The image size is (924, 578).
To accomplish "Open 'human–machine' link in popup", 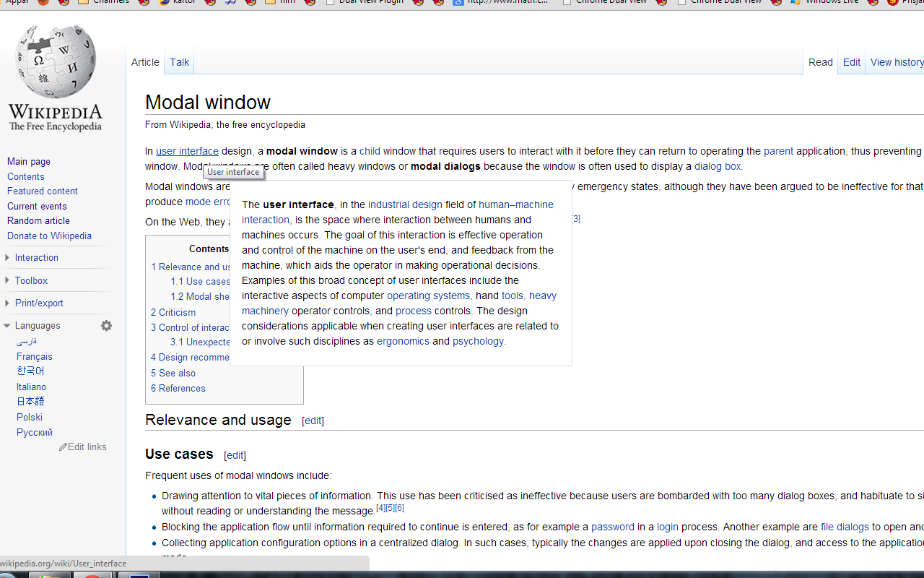I will 516,204.
